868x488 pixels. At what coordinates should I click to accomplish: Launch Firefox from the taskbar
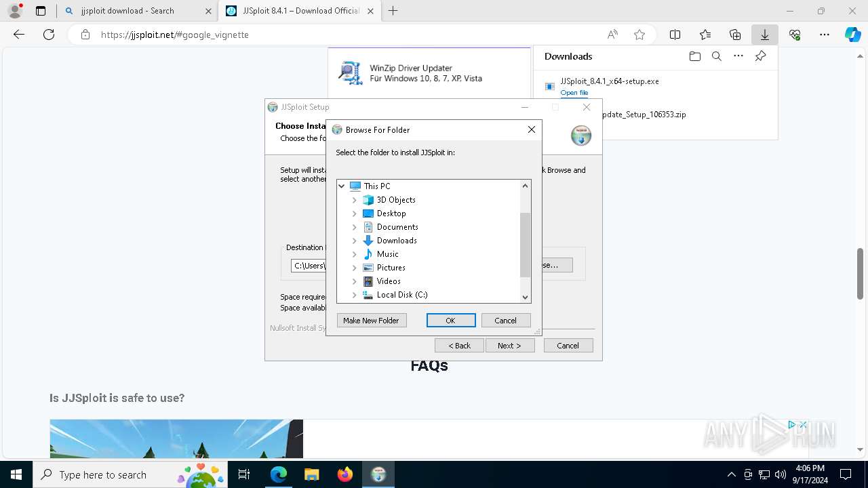345,474
